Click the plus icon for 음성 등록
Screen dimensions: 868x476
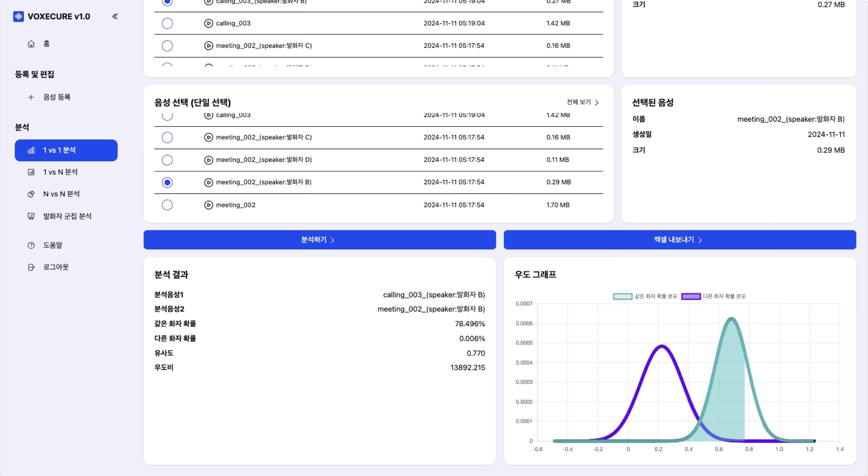[x=31, y=97]
